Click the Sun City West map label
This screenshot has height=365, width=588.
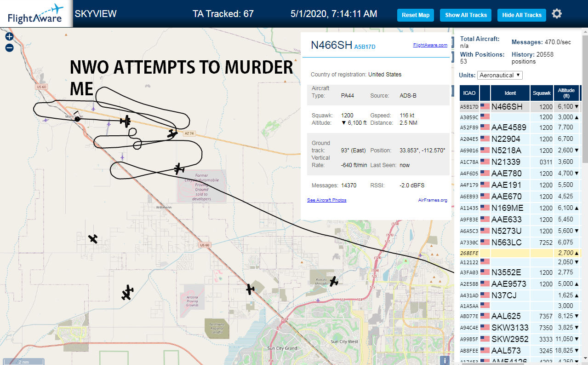pyautogui.click(x=344, y=342)
